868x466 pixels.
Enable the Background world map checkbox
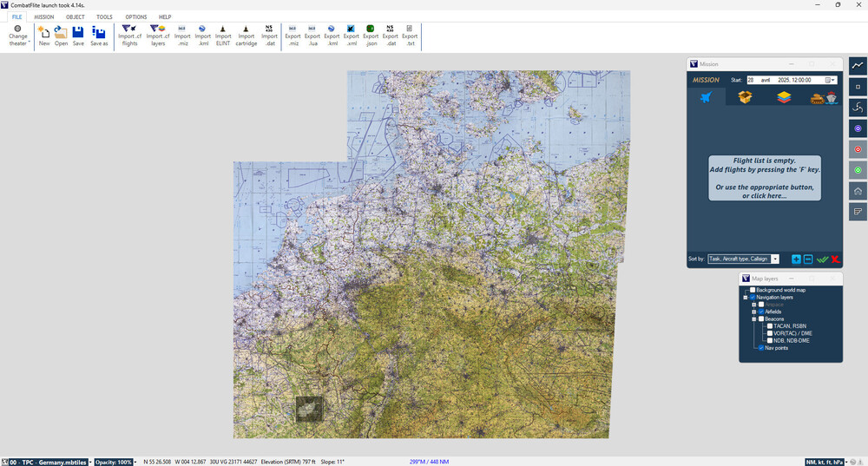tap(753, 290)
